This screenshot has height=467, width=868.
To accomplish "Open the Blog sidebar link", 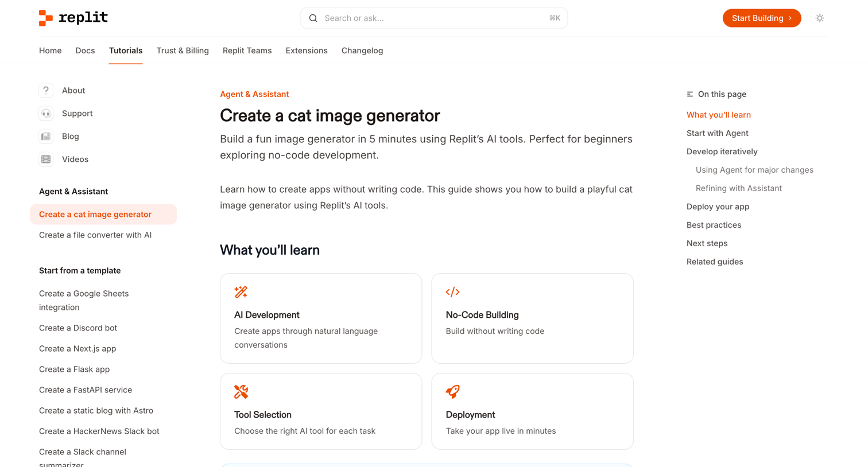I will point(71,137).
